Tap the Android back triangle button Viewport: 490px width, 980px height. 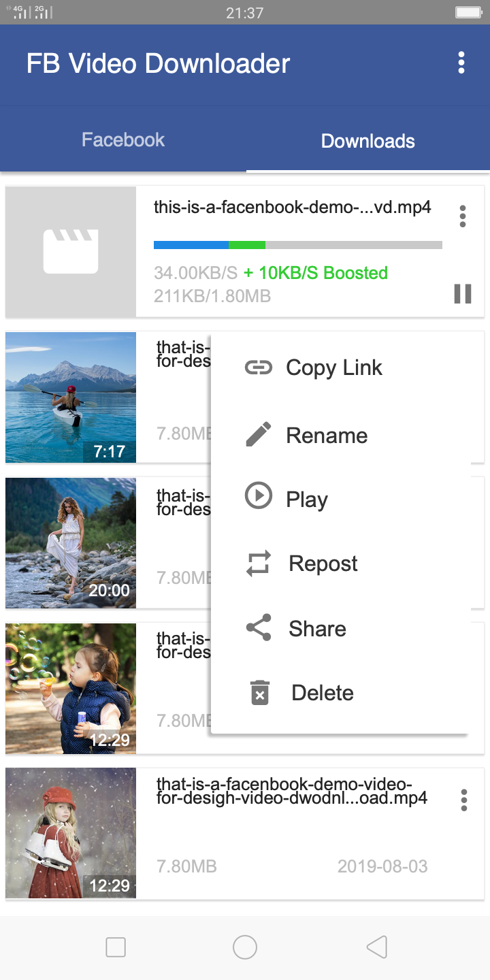tap(376, 947)
